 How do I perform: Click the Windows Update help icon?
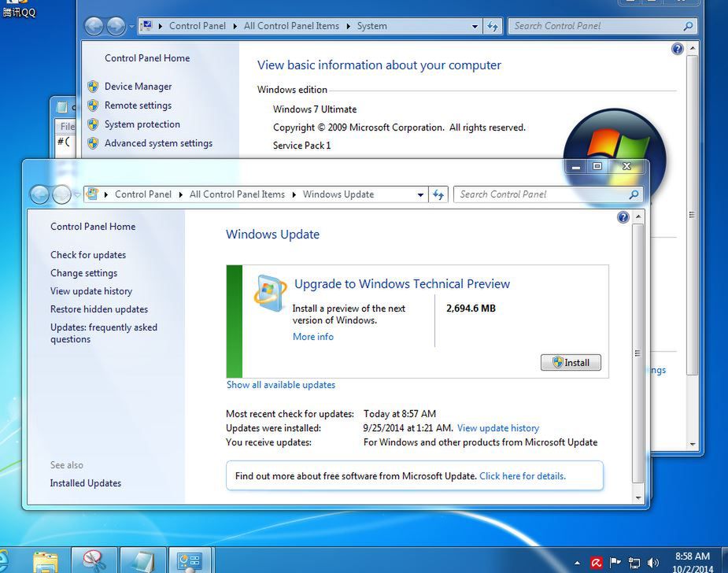point(623,217)
